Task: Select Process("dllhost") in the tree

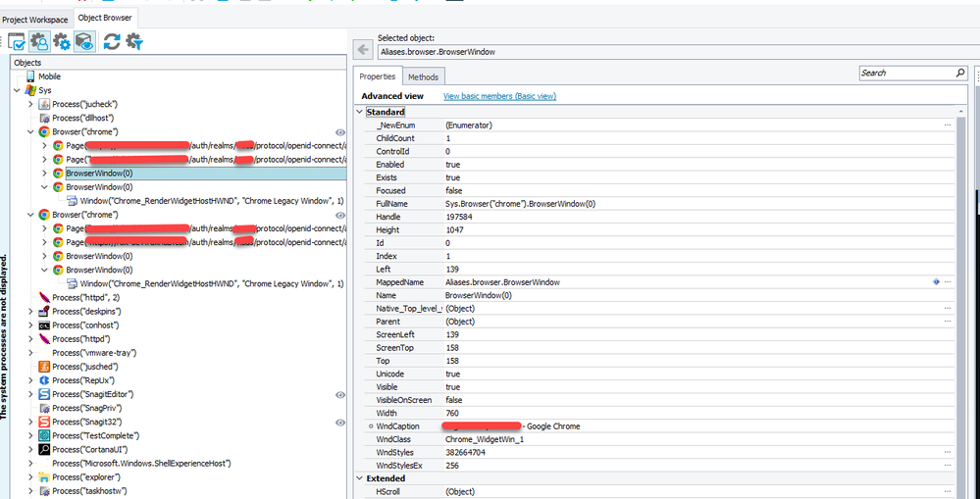Action: pyautogui.click(x=82, y=118)
